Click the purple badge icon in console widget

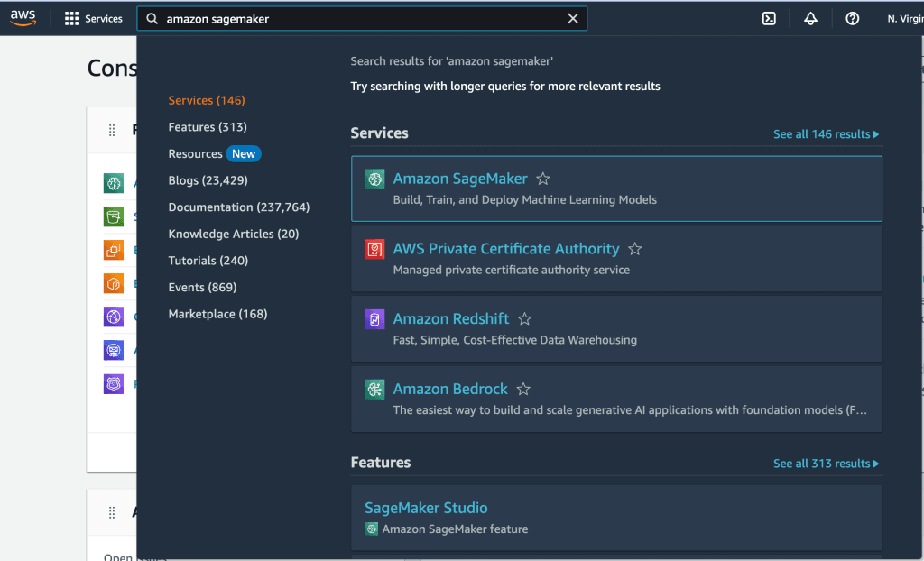pos(114,383)
